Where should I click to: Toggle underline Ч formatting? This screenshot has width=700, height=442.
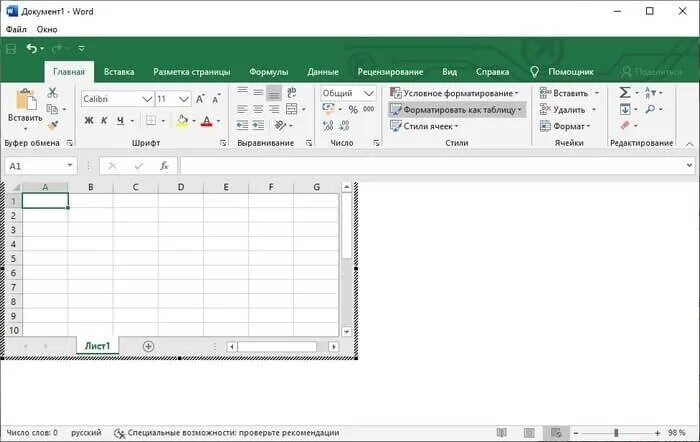tap(120, 121)
